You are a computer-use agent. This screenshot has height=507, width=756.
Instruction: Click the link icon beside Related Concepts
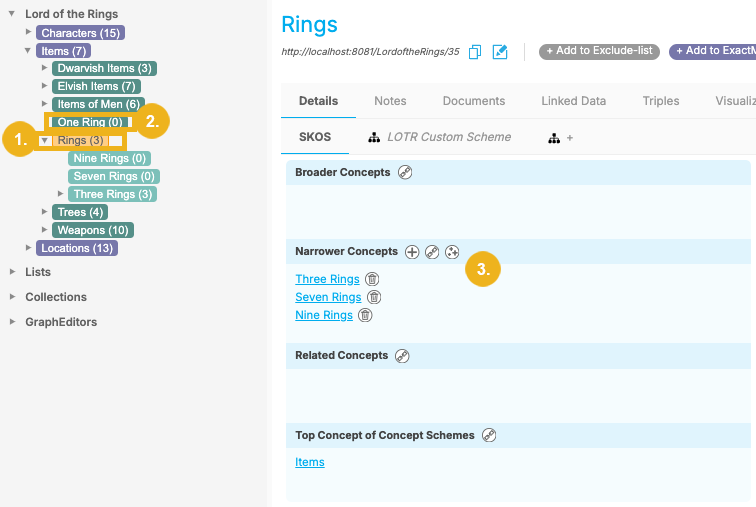pos(402,356)
